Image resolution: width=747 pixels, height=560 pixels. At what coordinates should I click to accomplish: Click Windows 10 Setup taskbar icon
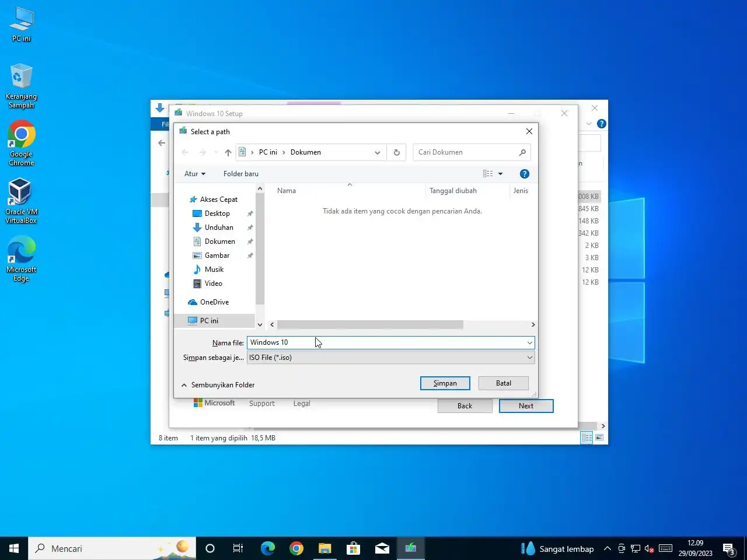[411, 548]
